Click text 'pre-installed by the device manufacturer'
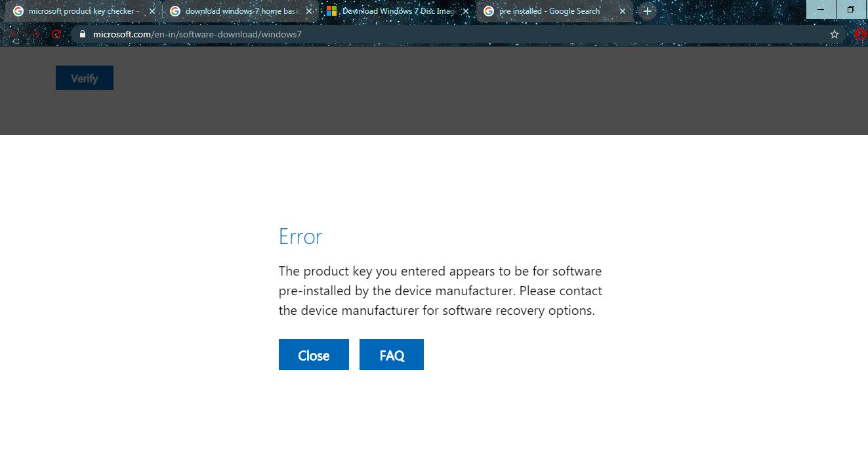 pyautogui.click(x=396, y=291)
